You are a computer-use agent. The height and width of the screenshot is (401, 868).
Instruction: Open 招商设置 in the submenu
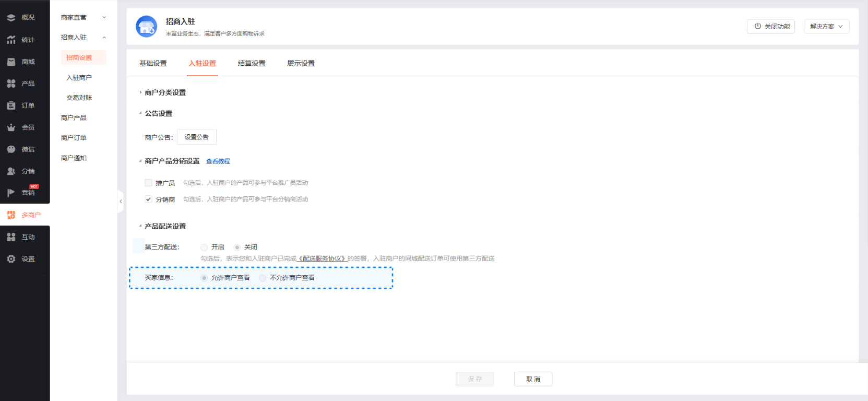point(84,57)
